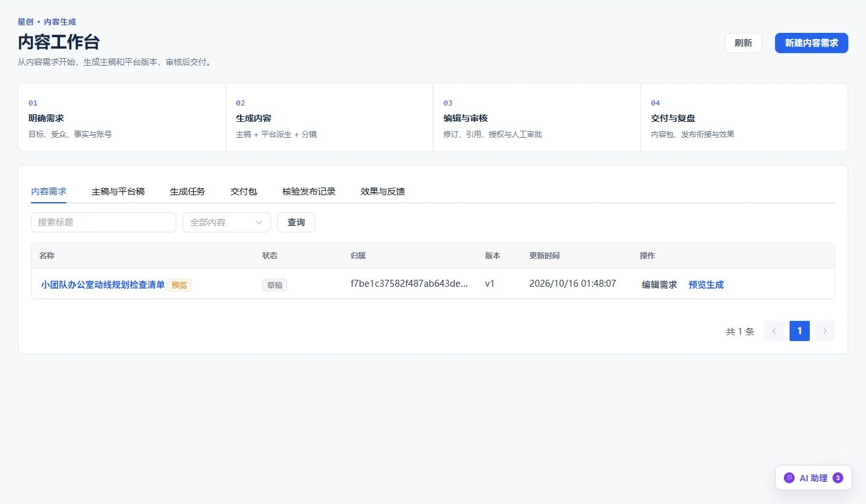The height and width of the screenshot is (504, 866).
Task: Click the 02 生成内容 step card
Action: coord(329,117)
